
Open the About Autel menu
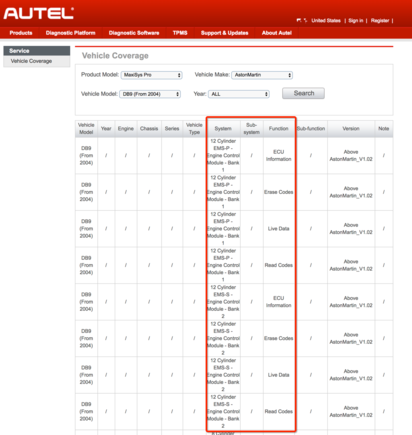277,33
